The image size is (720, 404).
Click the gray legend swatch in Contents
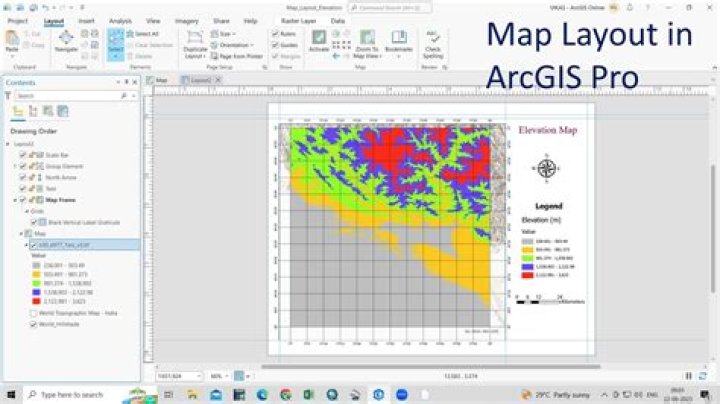click(36, 265)
